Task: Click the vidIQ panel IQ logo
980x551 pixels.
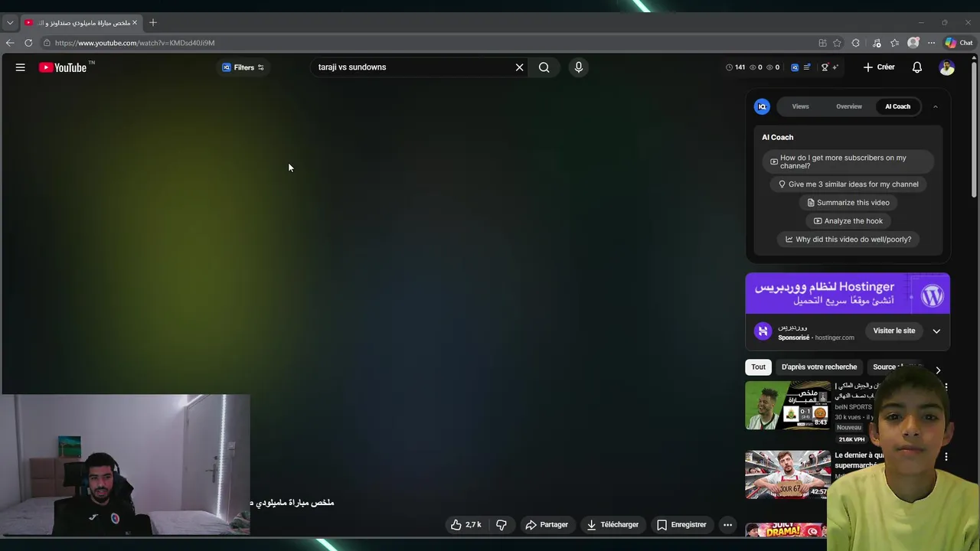Action: point(762,106)
